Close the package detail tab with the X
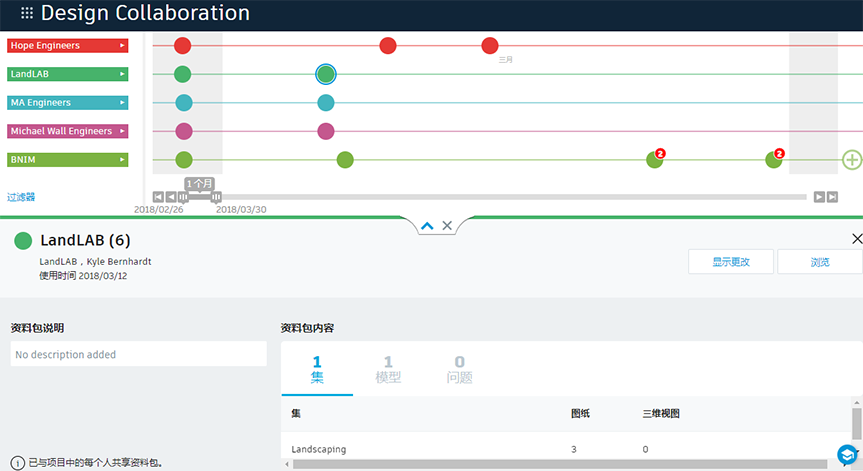Screen dimensions: 863x471 click(447, 226)
